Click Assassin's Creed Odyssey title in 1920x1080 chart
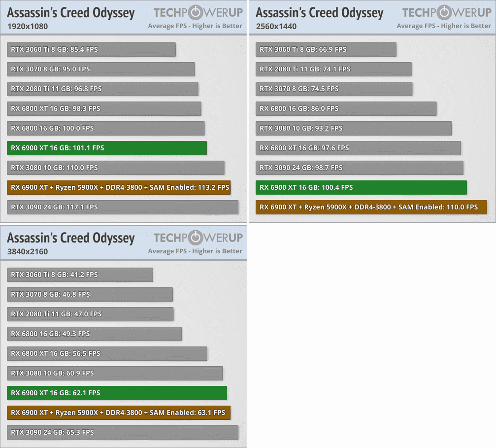Viewport: 496px width, 448px height. (71, 13)
